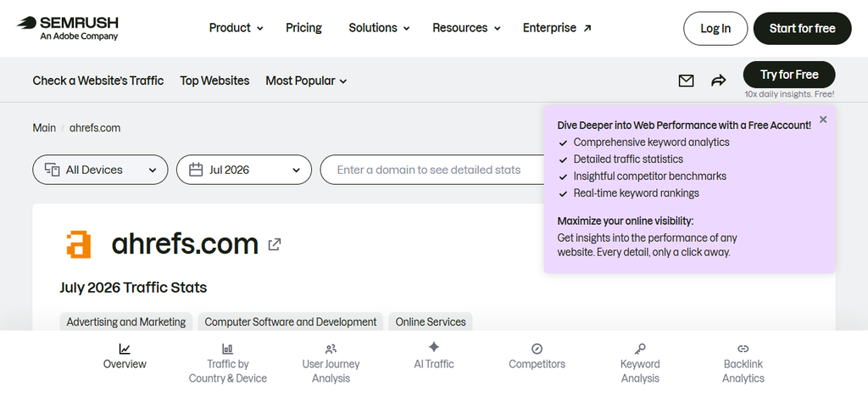The height and width of the screenshot is (397, 868).
Task: Click the Main breadcrumb link
Action: pyautogui.click(x=44, y=128)
